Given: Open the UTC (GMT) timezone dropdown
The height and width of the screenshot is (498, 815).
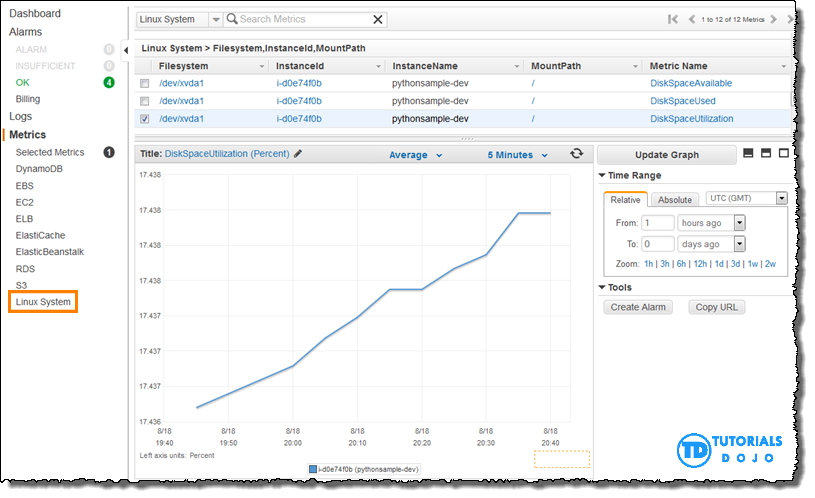Looking at the screenshot, I should click(746, 198).
